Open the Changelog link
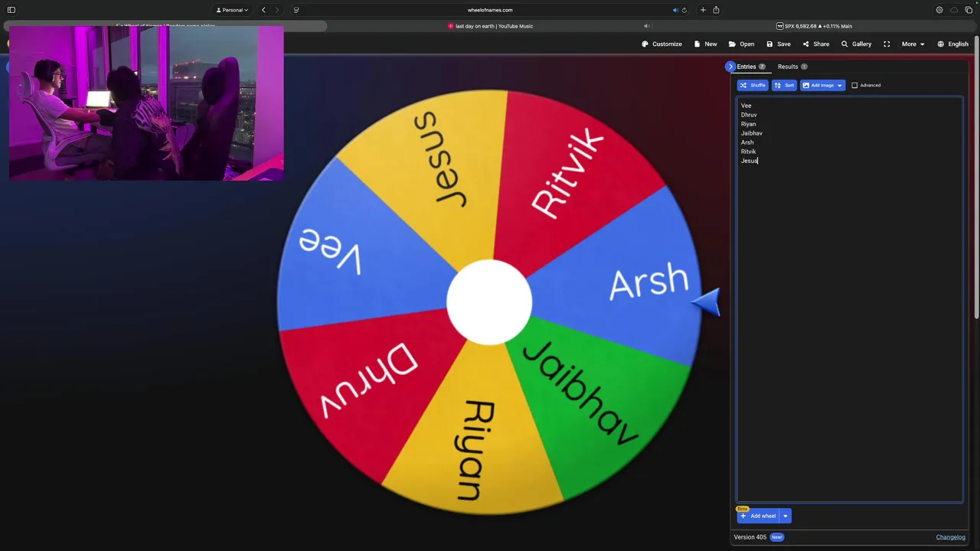The width and height of the screenshot is (980, 551). [951, 537]
